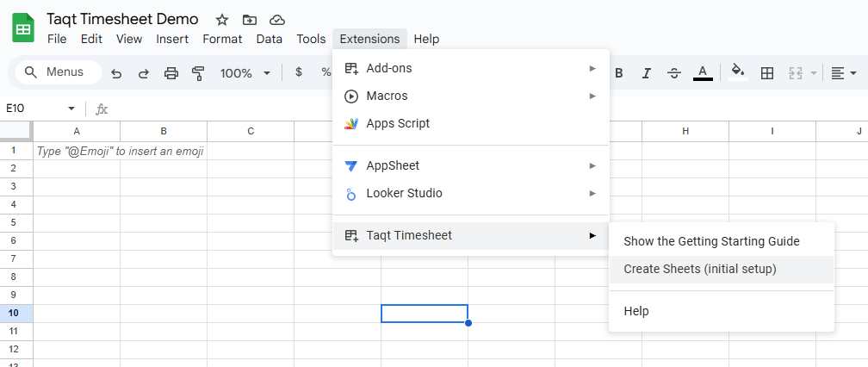Open the 100% zoom dropdown
The width and height of the screenshot is (868, 367).
pos(245,73)
